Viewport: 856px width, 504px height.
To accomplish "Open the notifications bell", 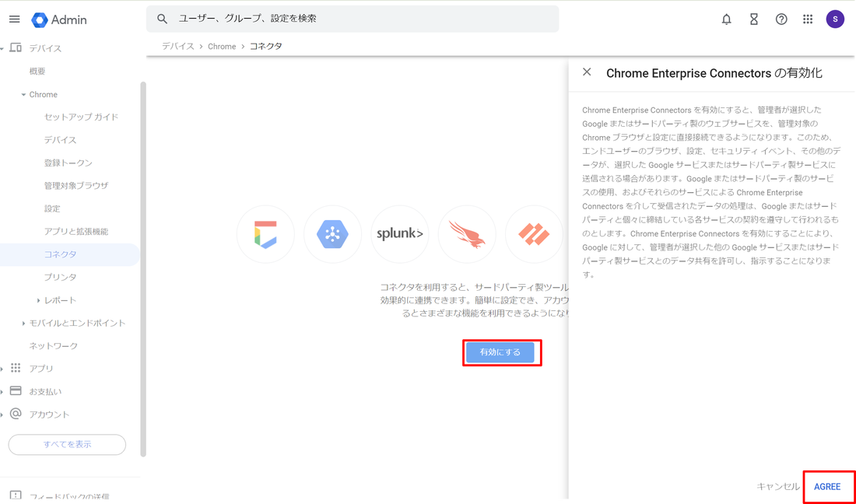I will click(x=726, y=19).
